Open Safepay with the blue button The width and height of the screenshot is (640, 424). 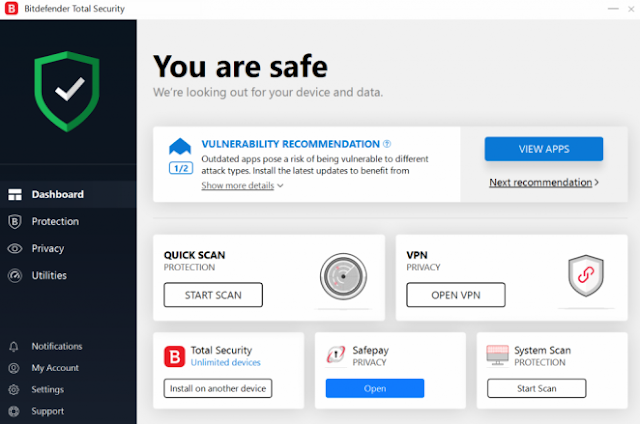pos(375,388)
